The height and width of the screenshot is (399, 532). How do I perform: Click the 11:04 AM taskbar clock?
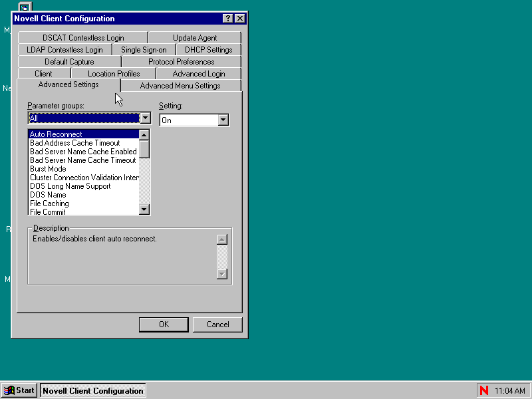tap(510, 391)
